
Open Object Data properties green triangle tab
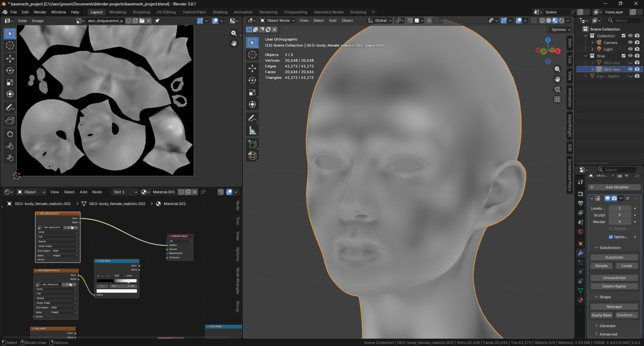point(581,291)
